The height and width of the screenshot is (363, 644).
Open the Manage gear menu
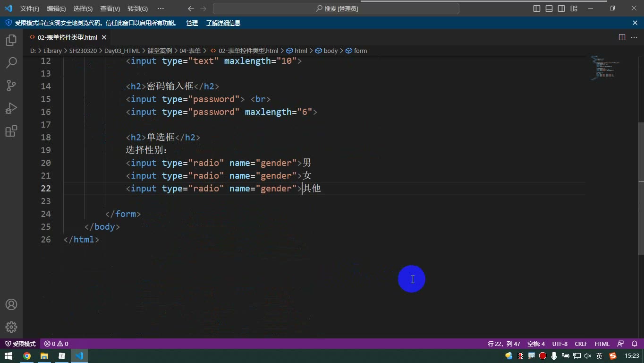(x=11, y=327)
